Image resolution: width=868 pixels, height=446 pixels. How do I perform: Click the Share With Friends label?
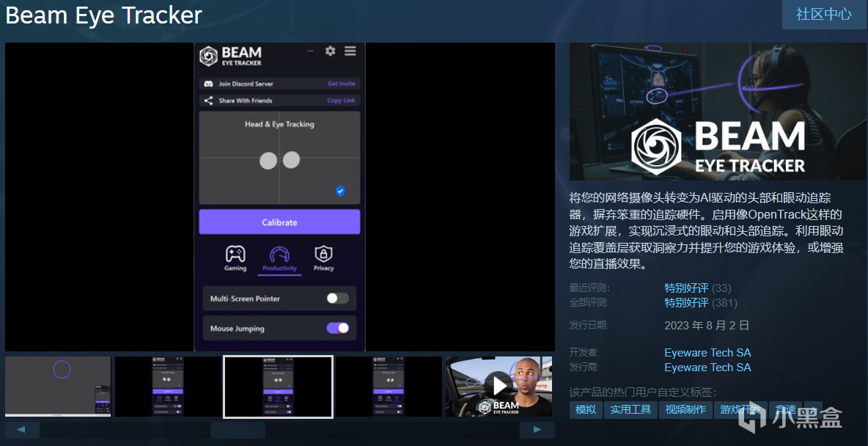[246, 100]
